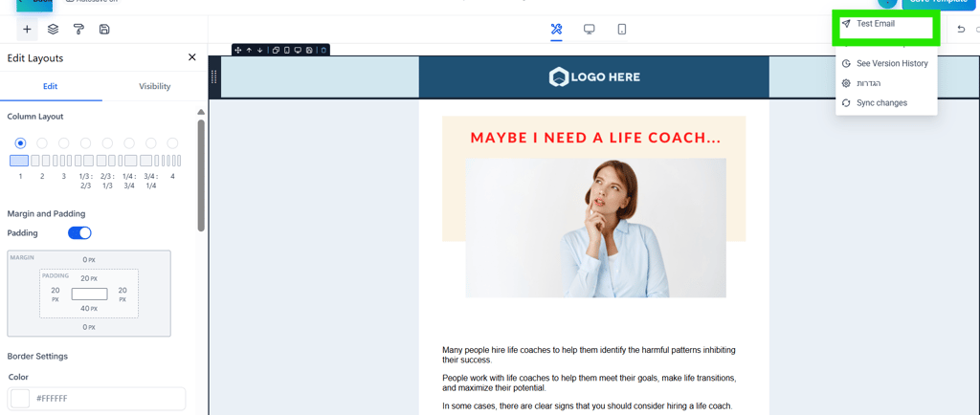The width and height of the screenshot is (980, 415).
Task: Select the 1 column layout radio button
Action: (21, 142)
